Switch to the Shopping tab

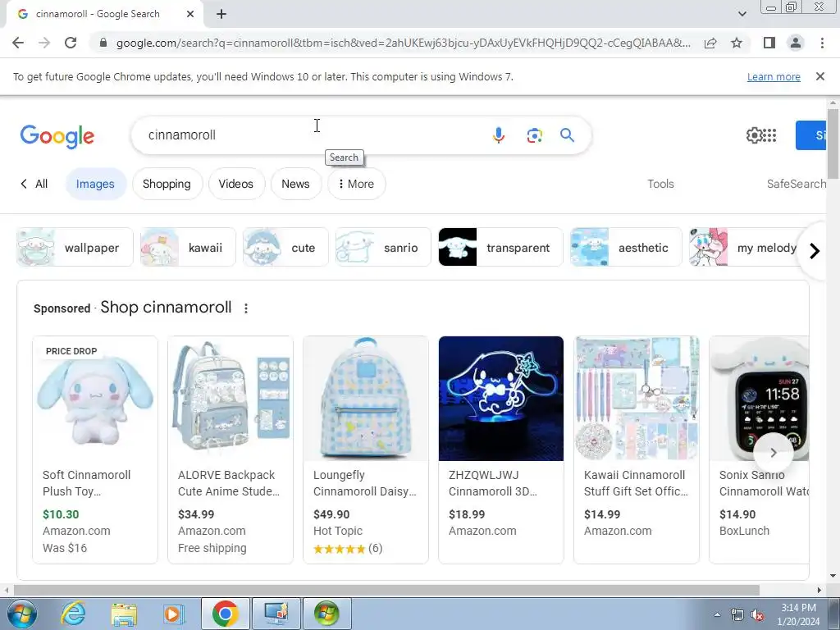coord(167,184)
